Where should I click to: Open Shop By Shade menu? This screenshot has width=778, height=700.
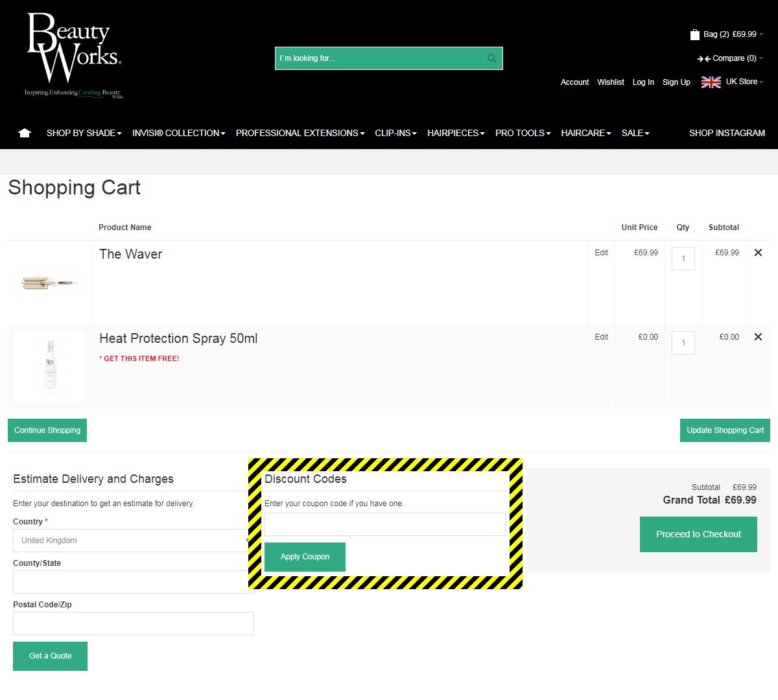(84, 133)
